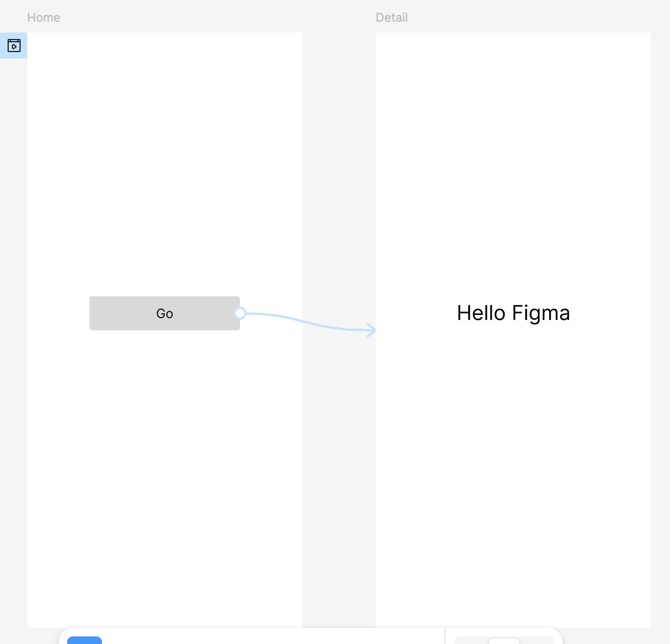Screen dimensions: 670x644
Task: Click empty space in the bottom toolbar
Action: pos(271,637)
